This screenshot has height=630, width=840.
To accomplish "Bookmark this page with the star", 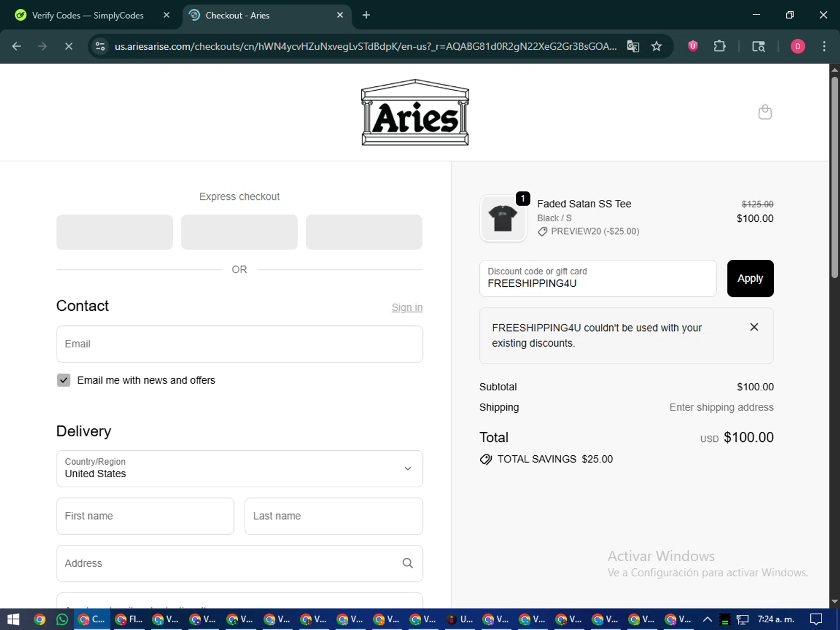I will tap(656, 46).
